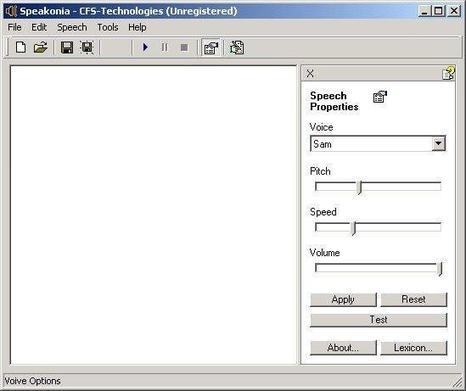
Task: Pause speech playback
Action: tap(164, 47)
